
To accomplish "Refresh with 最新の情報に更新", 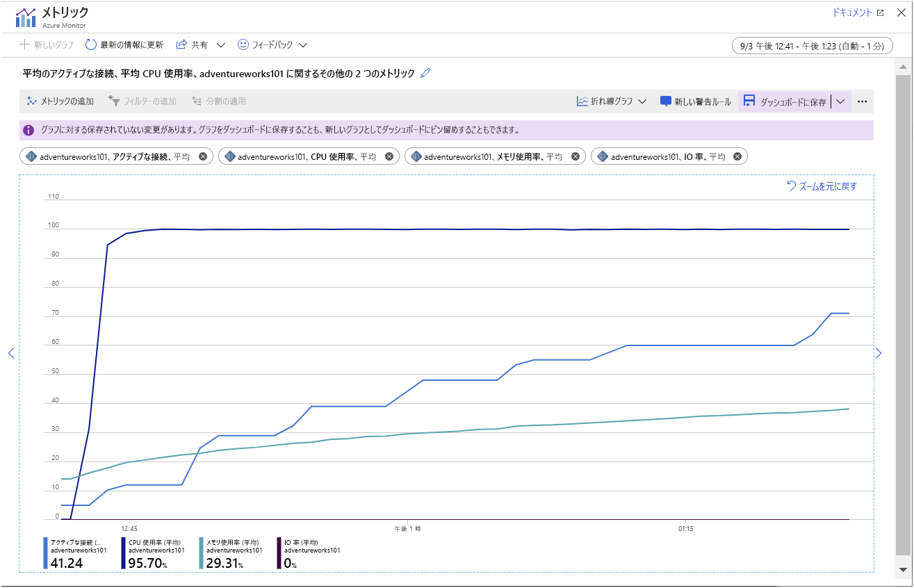I will [x=124, y=44].
